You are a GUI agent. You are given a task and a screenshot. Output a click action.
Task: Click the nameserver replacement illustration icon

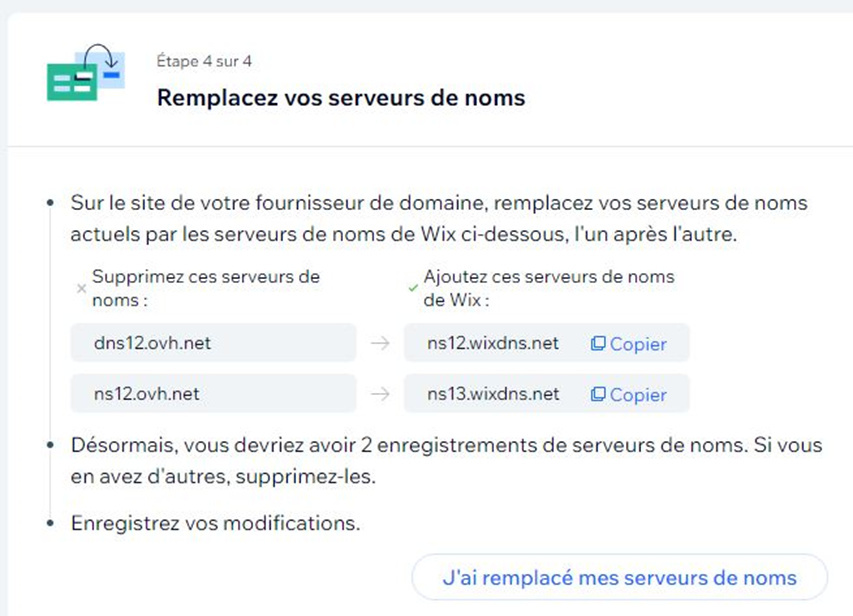[86, 72]
